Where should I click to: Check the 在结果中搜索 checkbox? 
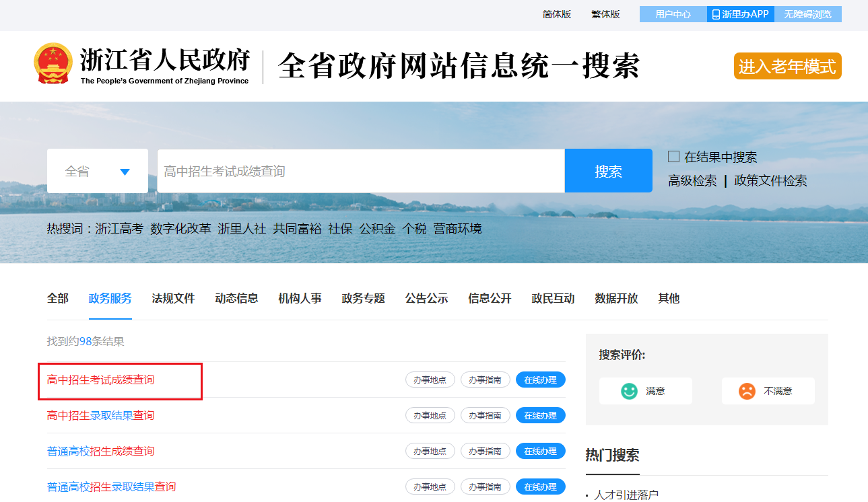(x=673, y=157)
